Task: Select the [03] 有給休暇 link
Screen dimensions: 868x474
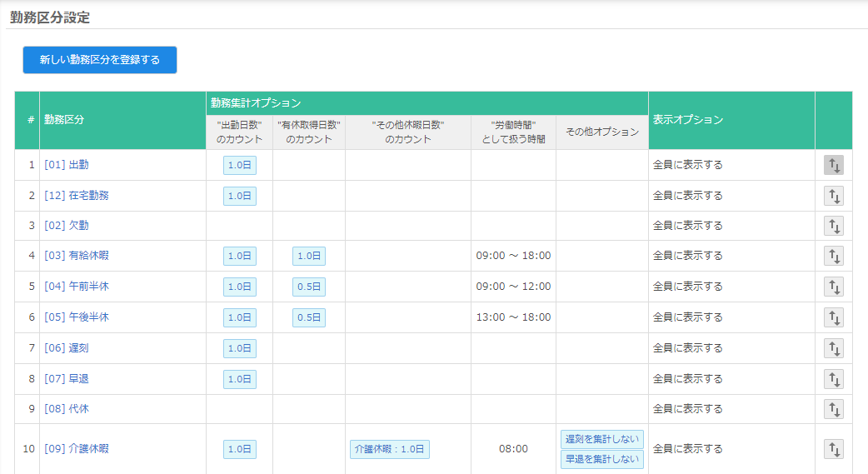Action: (x=77, y=256)
